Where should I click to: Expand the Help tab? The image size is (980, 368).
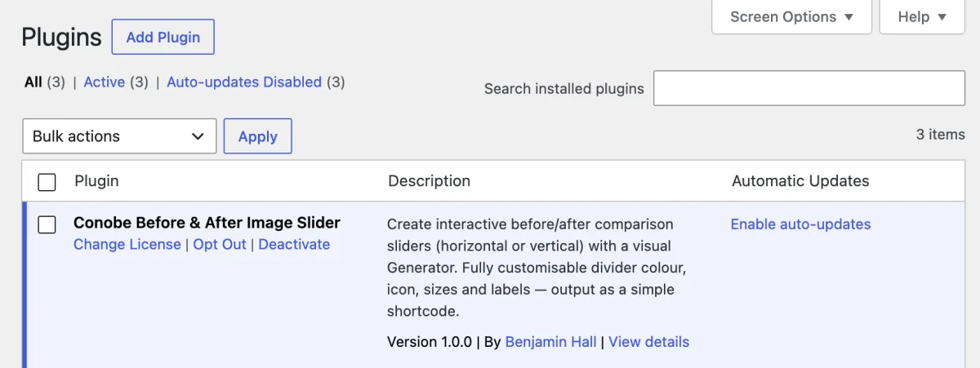pyautogui.click(x=922, y=17)
